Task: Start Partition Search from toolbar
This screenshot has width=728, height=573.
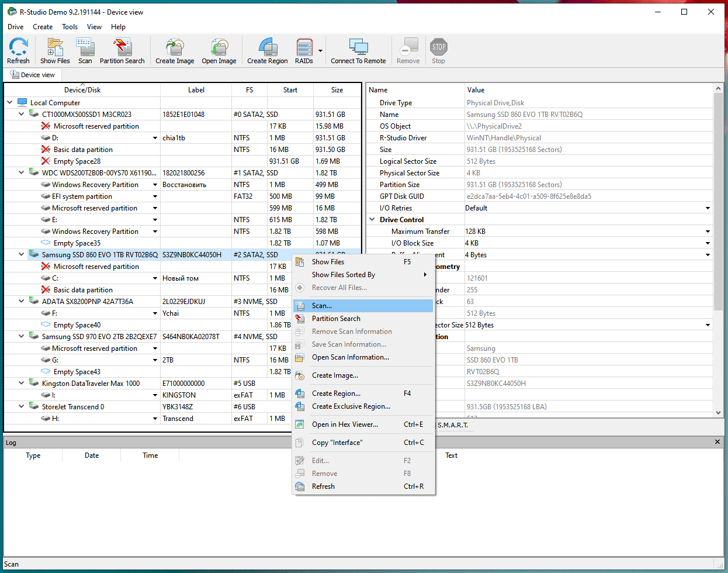Action: [x=122, y=51]
